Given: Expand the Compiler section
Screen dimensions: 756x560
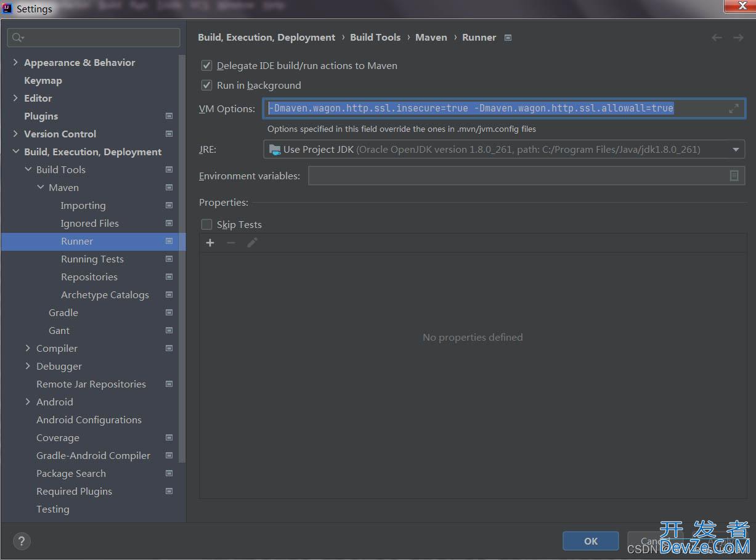Looking at the screenshot, I should (x=28, y=348).
